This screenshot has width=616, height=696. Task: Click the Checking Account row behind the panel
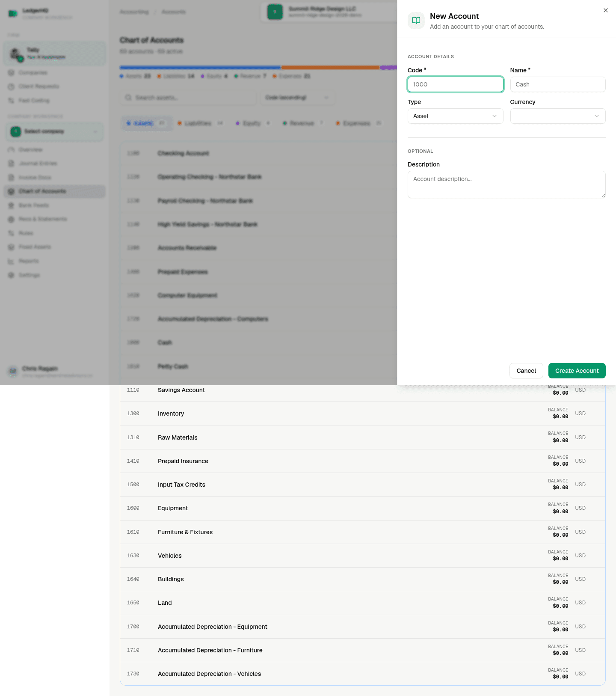tap(258, 153)
